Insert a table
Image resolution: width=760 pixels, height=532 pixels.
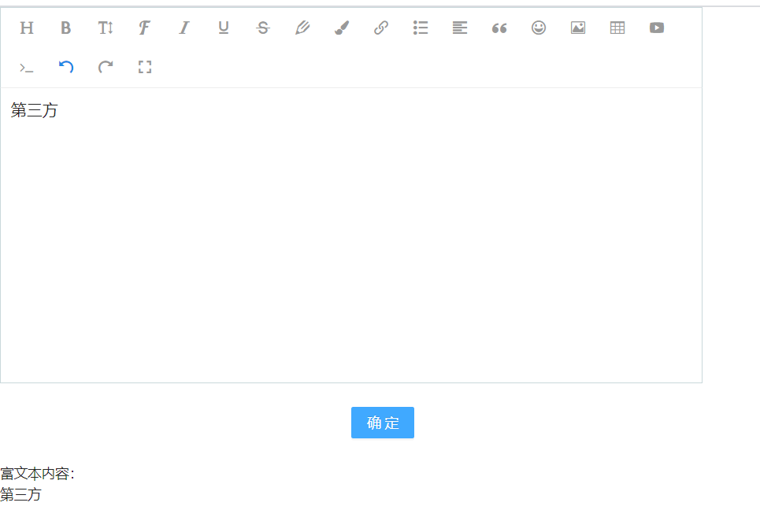(617, 28)
